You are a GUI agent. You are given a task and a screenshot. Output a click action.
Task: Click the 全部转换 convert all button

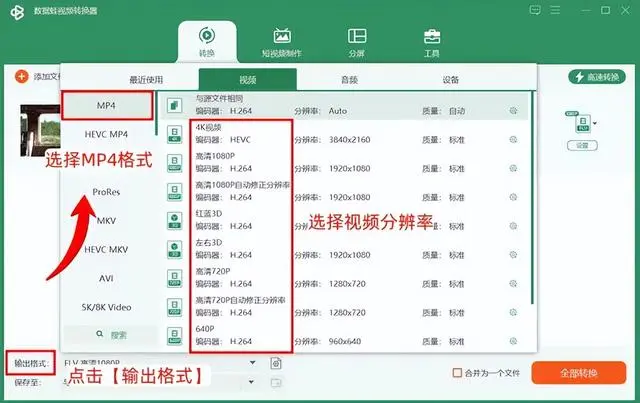pyautogui.click(x=579, y=373)
